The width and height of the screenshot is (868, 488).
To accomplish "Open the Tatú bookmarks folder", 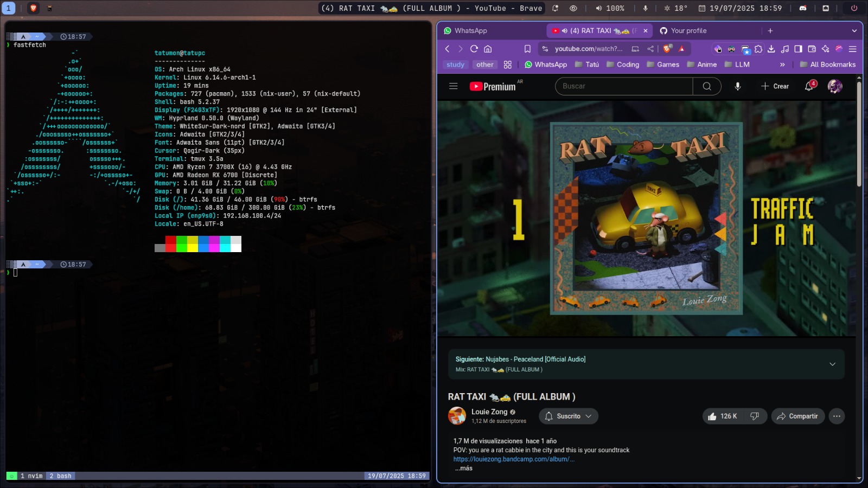I will pos(587,65).
